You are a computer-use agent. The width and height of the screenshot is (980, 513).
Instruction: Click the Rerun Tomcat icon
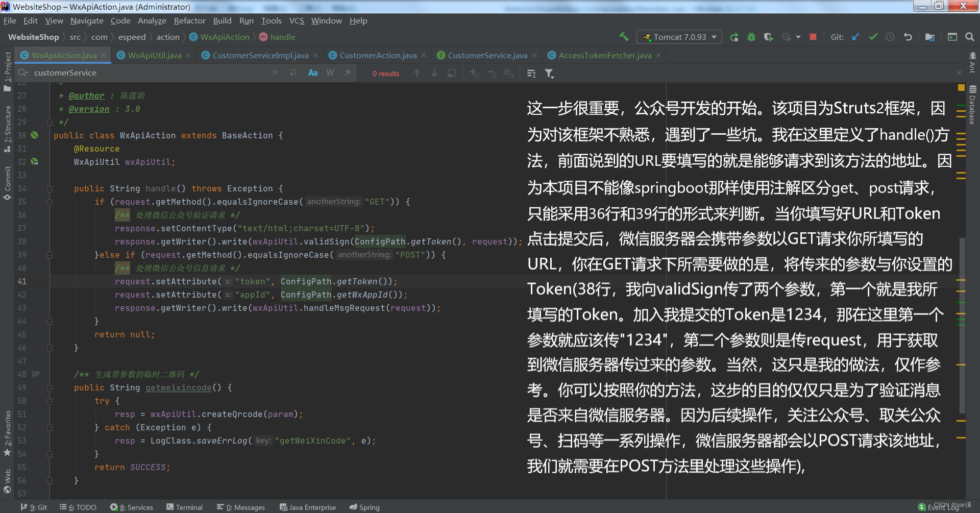tap(734, 37)
